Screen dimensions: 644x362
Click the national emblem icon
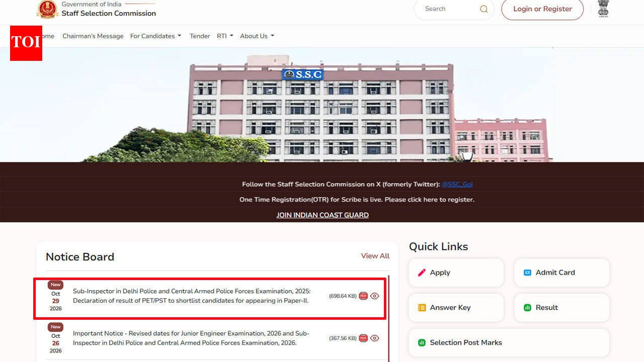(x=603, y=9)
